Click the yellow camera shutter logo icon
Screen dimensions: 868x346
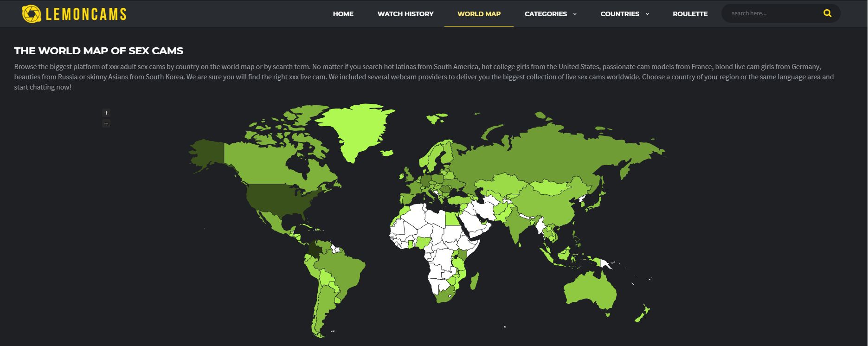[32, 14]
